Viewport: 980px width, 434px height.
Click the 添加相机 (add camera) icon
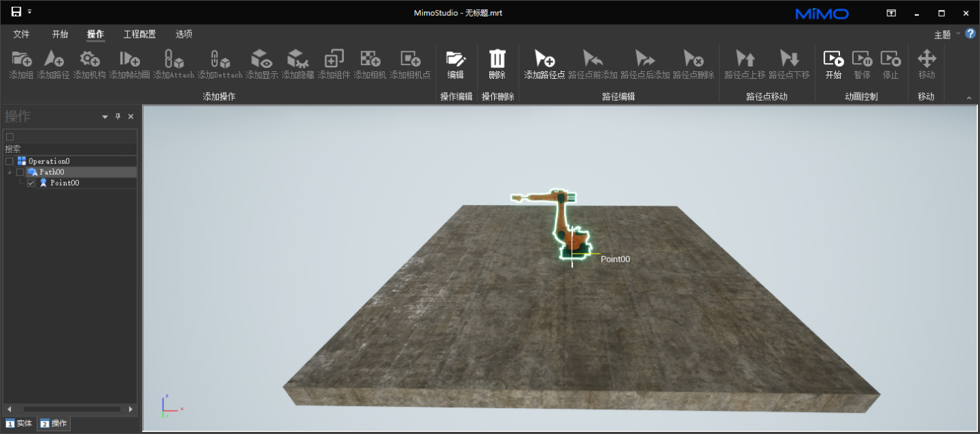tap(370, 59)
